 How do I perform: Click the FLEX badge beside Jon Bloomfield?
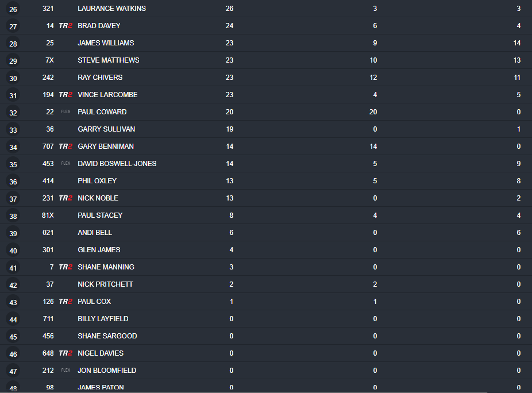[x=65, y=370]
